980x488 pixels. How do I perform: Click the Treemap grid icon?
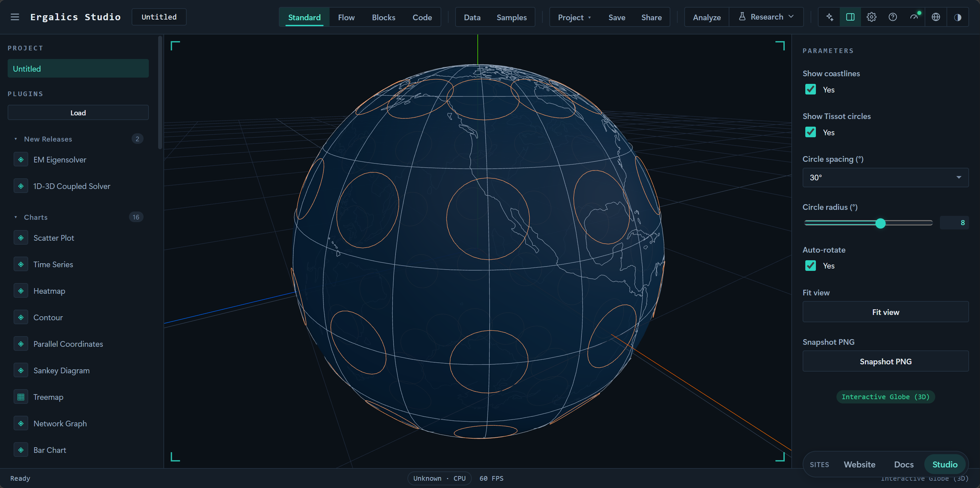tap(21, 397)
